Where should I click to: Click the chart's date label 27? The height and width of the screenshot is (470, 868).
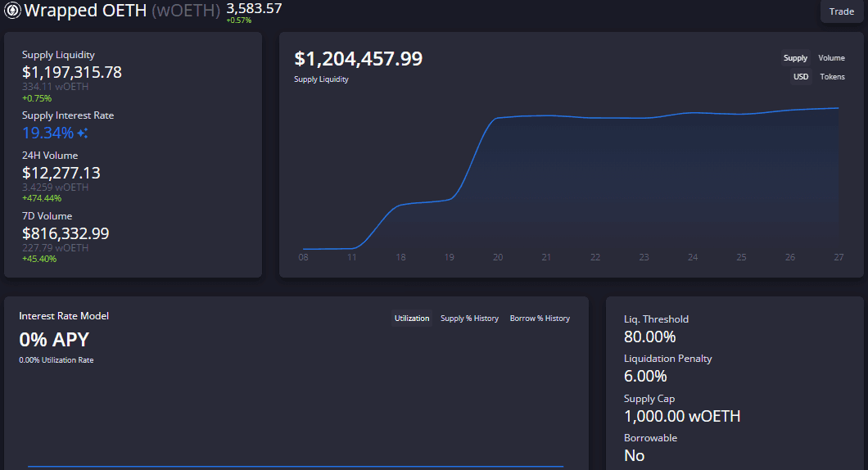[839, 257]
